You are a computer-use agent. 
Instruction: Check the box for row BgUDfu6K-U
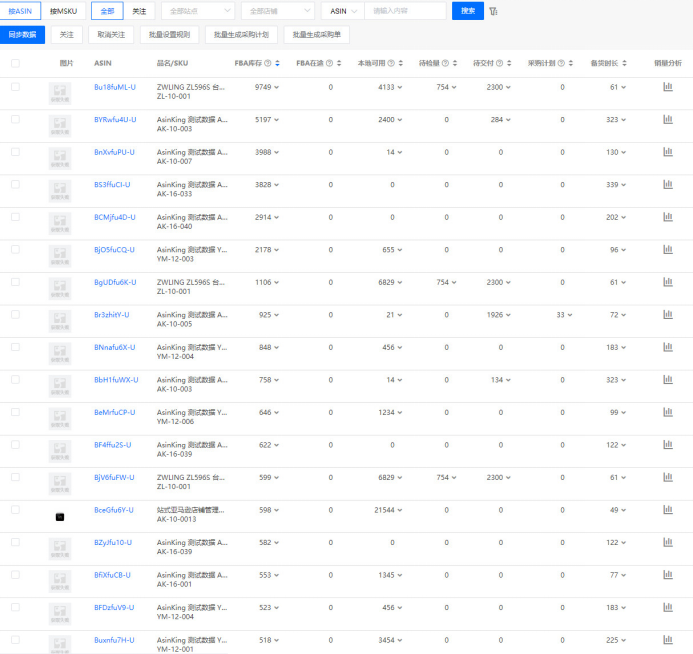[15, 283]
